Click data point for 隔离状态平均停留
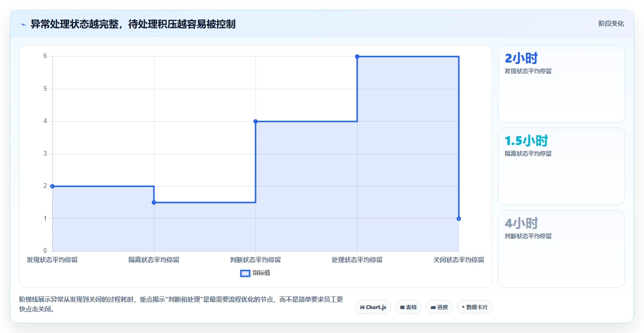Image resolution: width=644 pixels, height=333 pixels. pyautogui.click(x=154, y=202)
